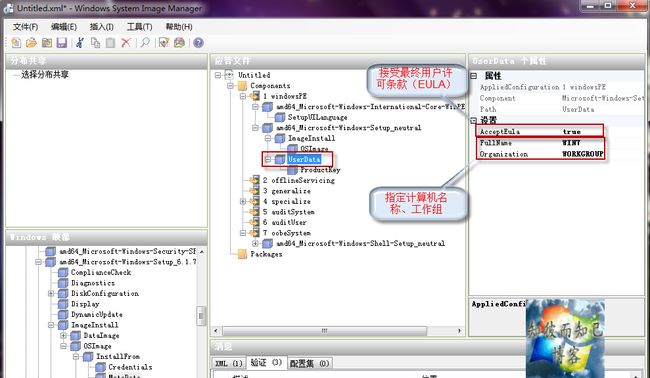The image size is (650, 378).
Task: Click the Path property row showing UserData
Action: [x=561, y=109]
